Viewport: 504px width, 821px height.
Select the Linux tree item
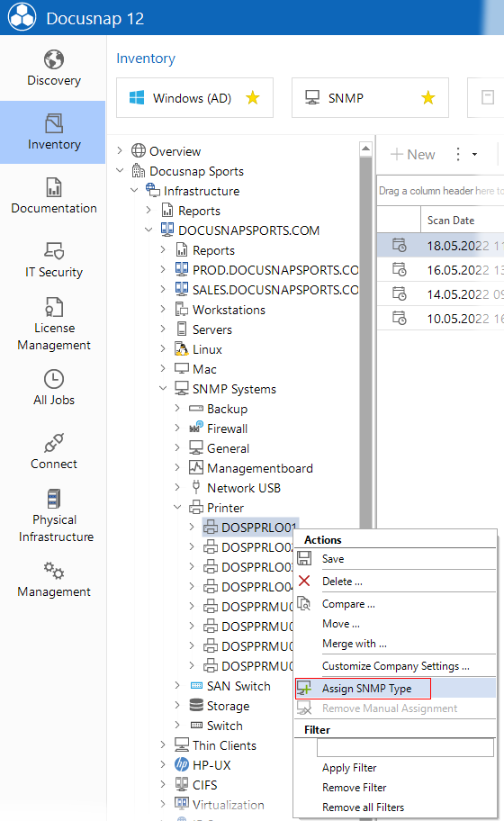198,349
